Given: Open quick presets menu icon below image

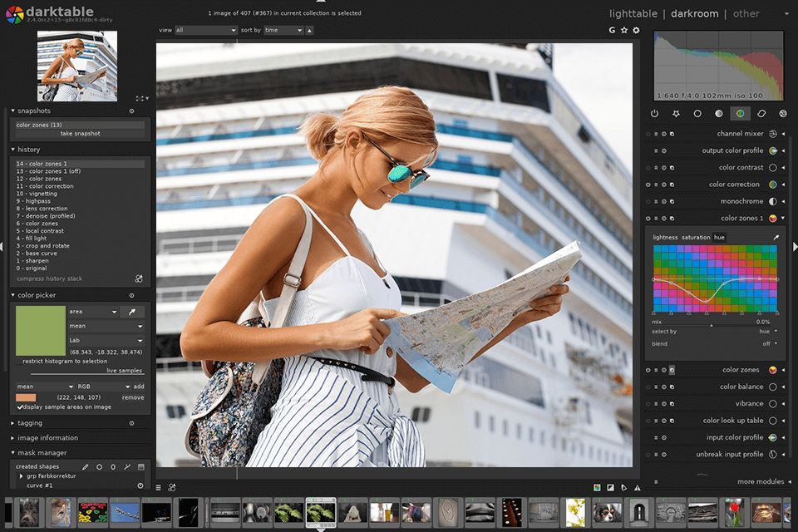Looking at the screenshot, I should pos(158,488).
